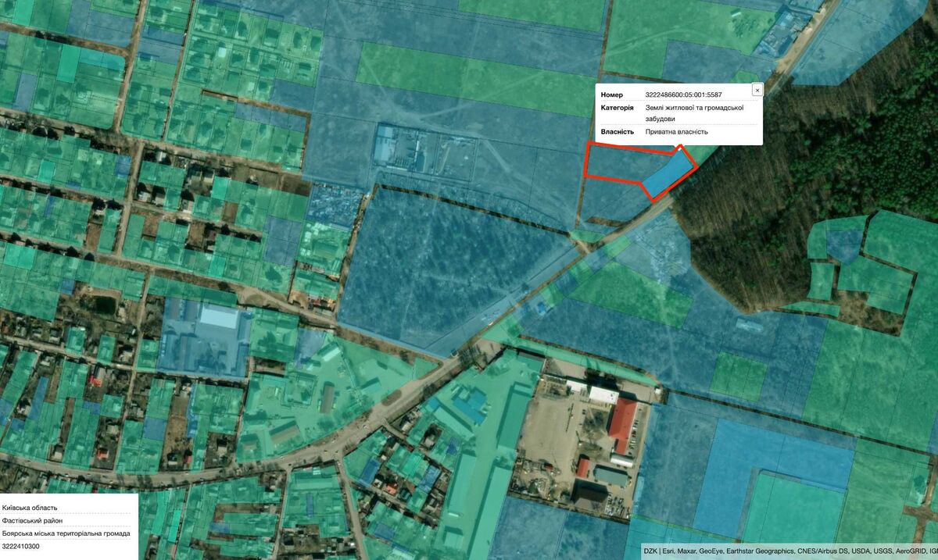Click the red-roofed building on the map
The width and height of the screenshot is (938, 560).
tap(622, 425)
